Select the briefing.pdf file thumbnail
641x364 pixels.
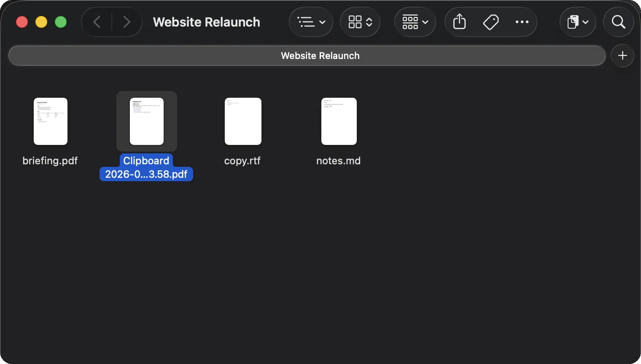51,121
